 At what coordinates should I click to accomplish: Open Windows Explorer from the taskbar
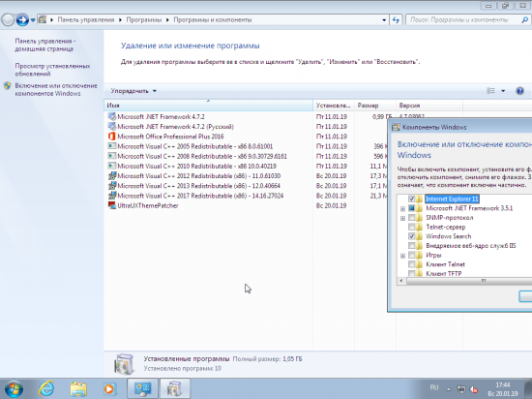(78, 388)
